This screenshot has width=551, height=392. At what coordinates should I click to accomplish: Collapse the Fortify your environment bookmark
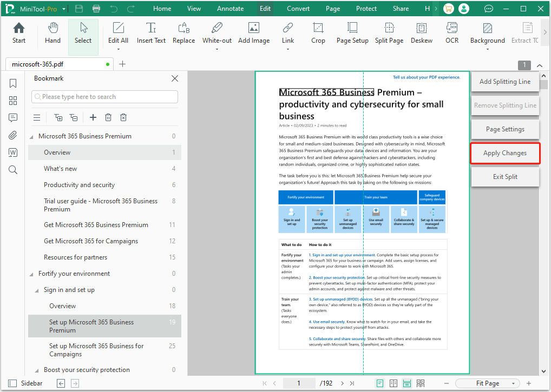pos(31,273)
